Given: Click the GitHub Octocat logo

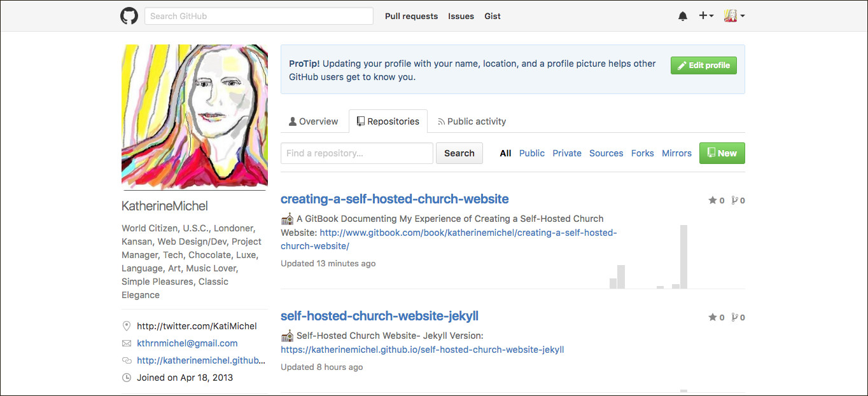Looking at the screenshot, I should 129,16.
